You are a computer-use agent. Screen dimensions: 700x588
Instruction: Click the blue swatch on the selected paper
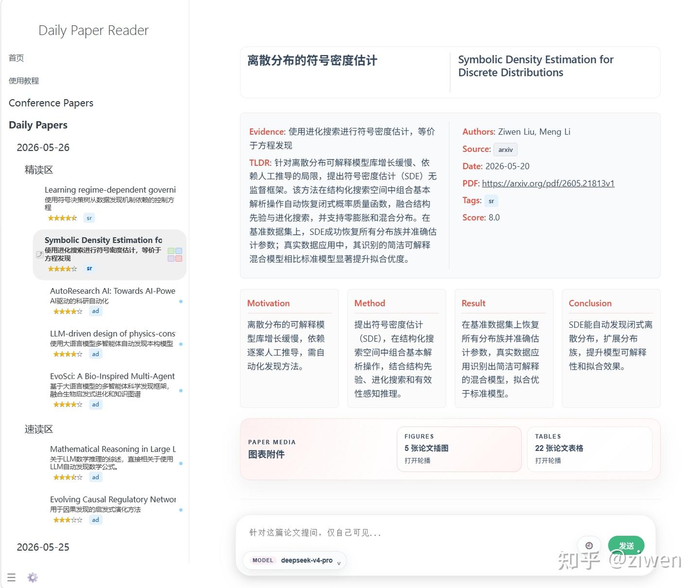(179, 251)
